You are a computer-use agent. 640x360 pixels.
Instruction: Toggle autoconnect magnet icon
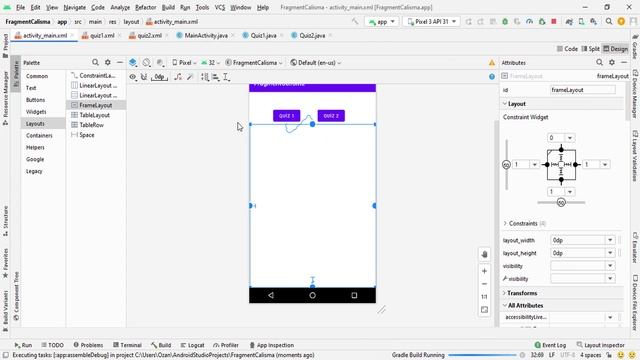[144, 77]
